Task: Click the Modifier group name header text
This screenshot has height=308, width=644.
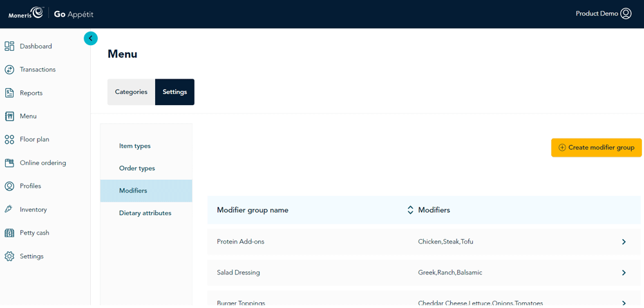Action: (252, 210)
